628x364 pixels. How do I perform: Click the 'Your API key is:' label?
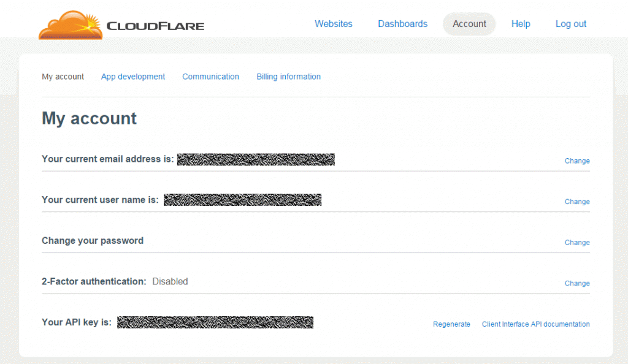[x=77, y=322]
